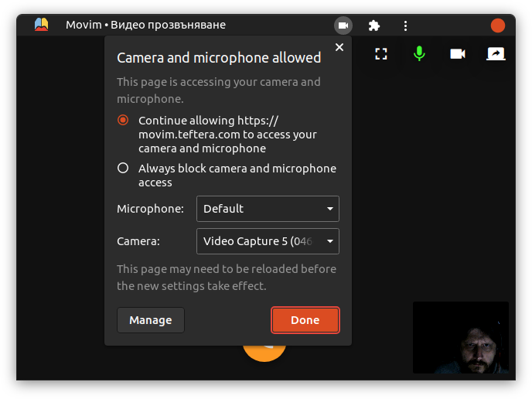Click the orange hang-up call button
The image size is (532, 399).
click(x=264, y=353)
